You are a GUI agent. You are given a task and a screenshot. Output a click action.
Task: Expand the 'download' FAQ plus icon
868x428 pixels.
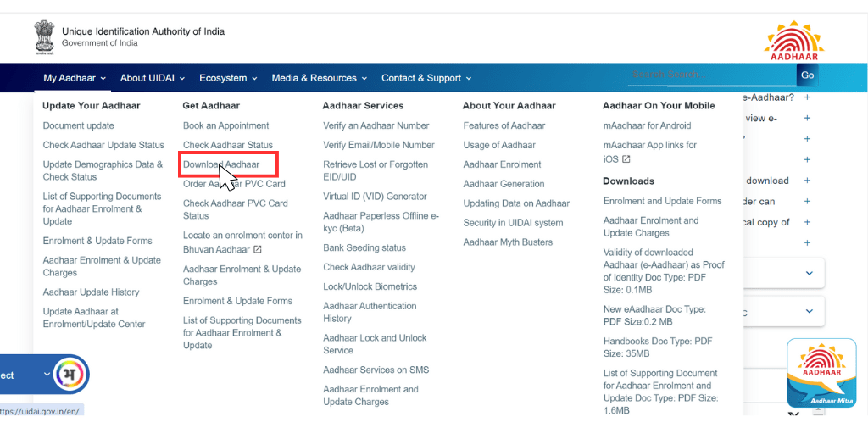(807, 181)
